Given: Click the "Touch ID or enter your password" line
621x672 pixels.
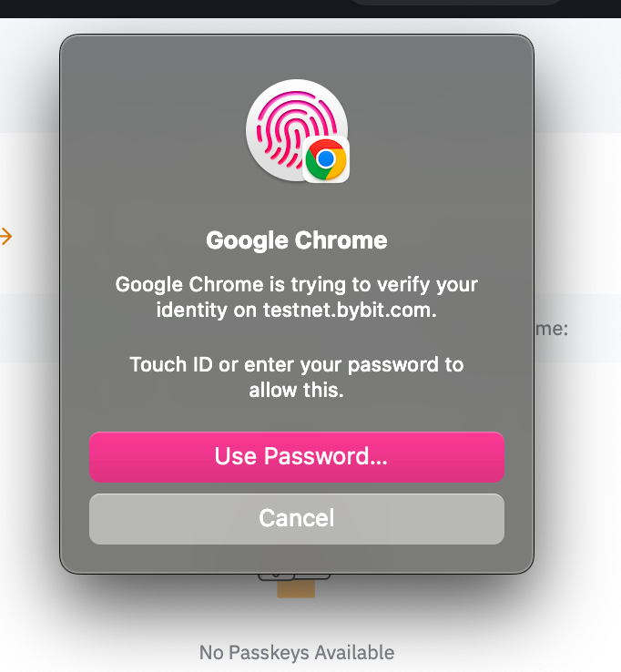Looking at the screenshot, I should (296, 365).
